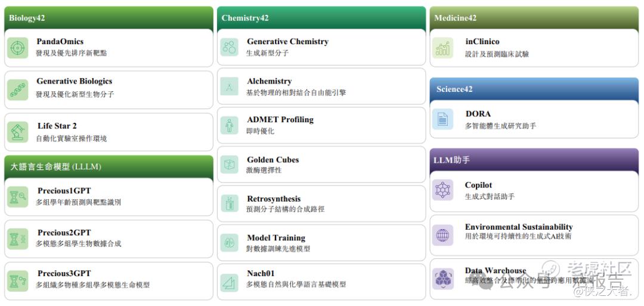The image size is (644, 306).
Task: Click text '發現及優化新型生物分子'
Action: click(75, 94)
